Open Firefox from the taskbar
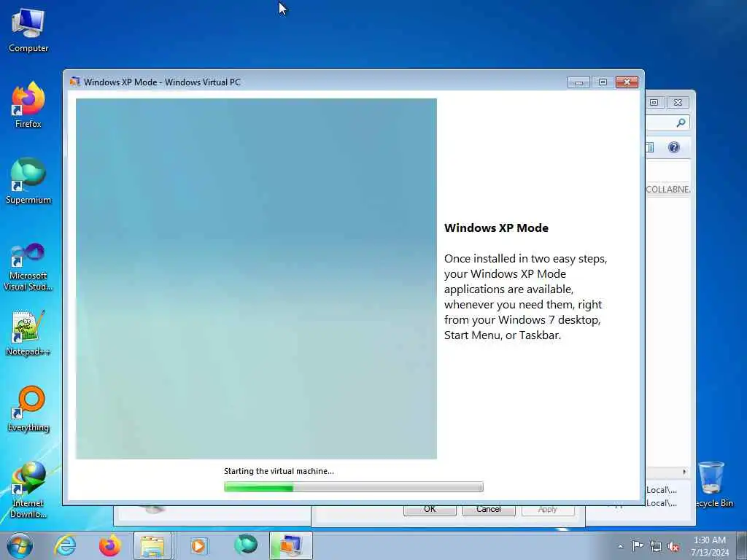Viewport: 747px width, 560px height. [109, 545]
